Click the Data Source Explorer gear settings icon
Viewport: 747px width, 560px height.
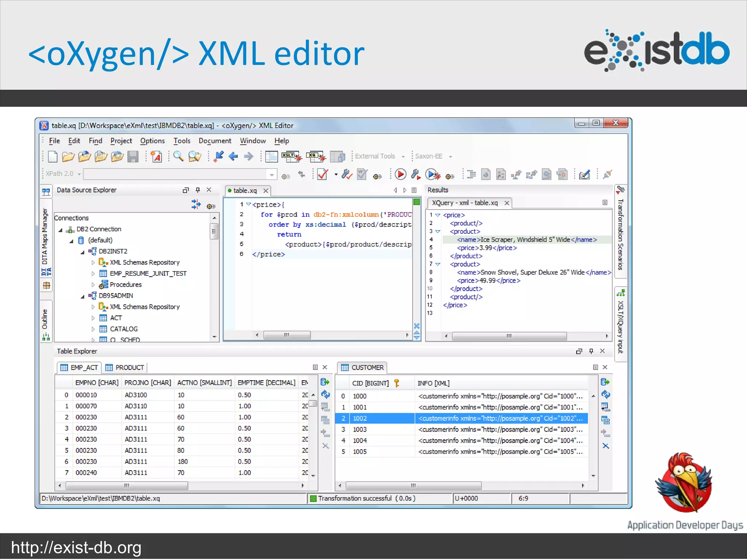click(x=211, y=206)
